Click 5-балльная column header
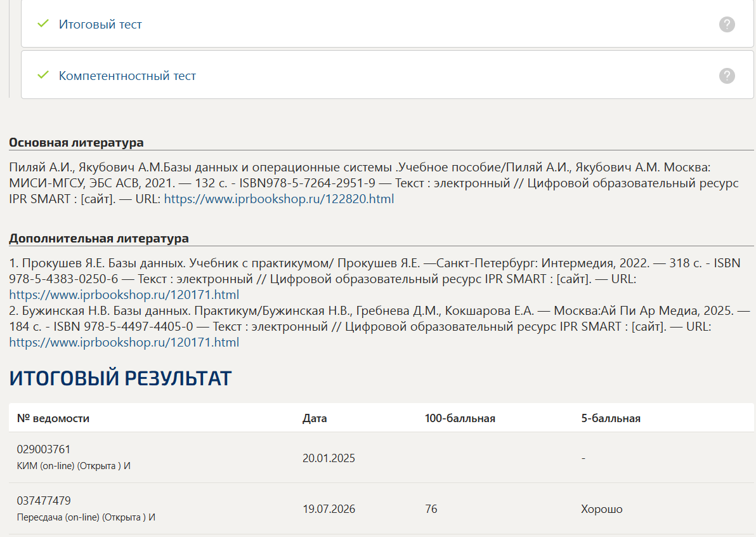 point(610,418)
